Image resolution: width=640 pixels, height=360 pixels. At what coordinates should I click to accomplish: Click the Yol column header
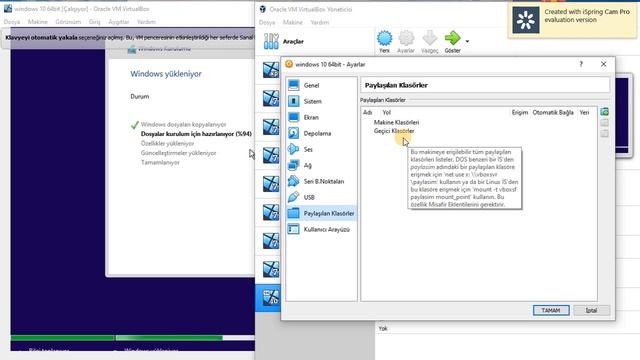[387, 112]
